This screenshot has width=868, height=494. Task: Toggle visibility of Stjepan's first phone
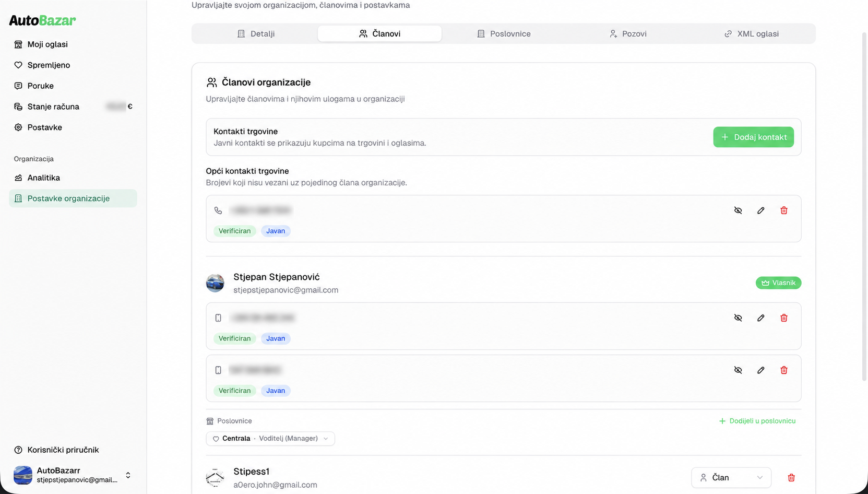click(x=738, y=318)
